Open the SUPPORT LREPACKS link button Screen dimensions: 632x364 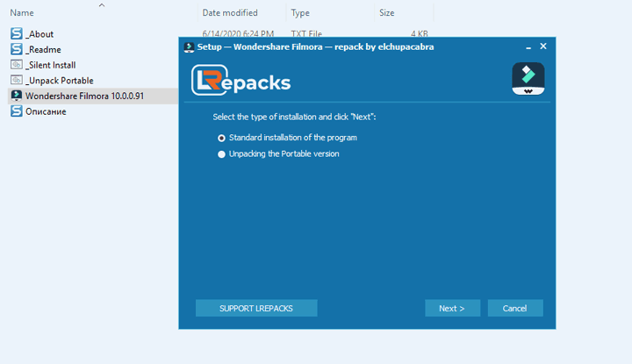coord(255,308)
